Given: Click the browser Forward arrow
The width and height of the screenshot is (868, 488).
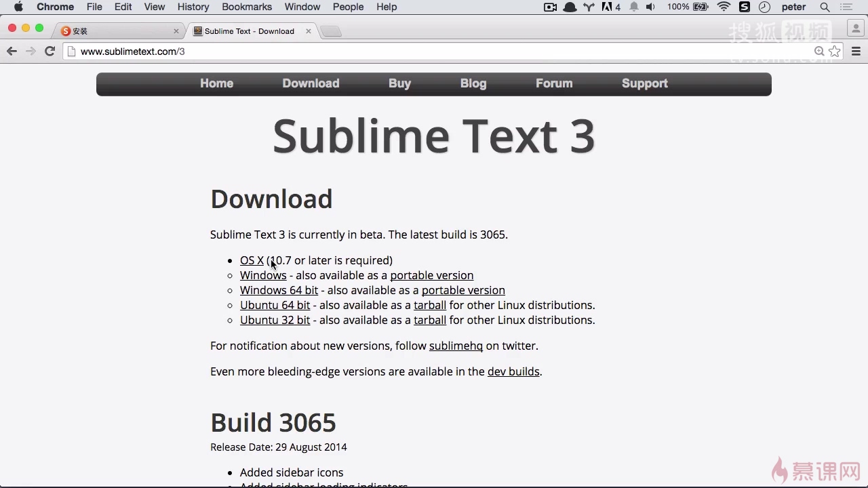Looking at the screenshot, I should tap(31, 52).
